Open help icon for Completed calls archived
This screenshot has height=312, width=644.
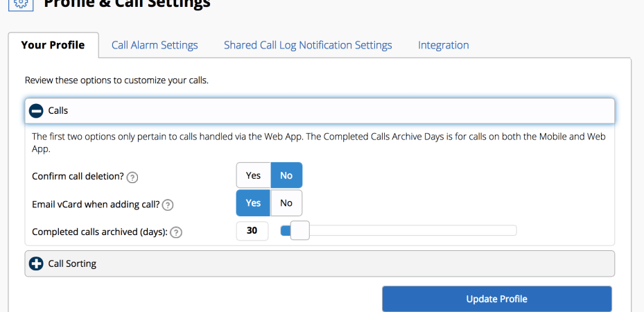pos(176,233)
